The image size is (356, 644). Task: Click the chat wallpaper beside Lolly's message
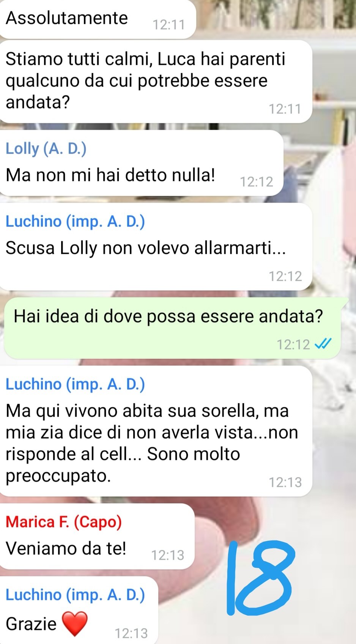[x=320, y=163]
